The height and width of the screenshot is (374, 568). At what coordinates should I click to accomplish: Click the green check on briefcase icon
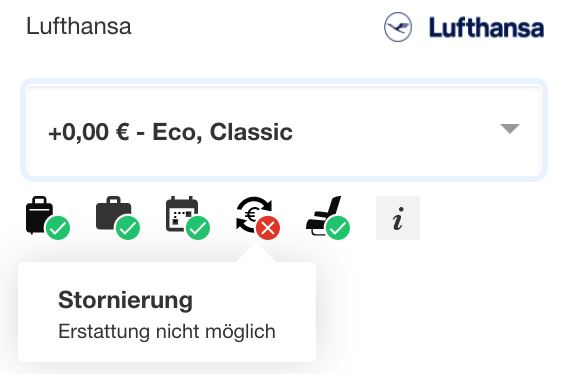[x=128, y=228]
